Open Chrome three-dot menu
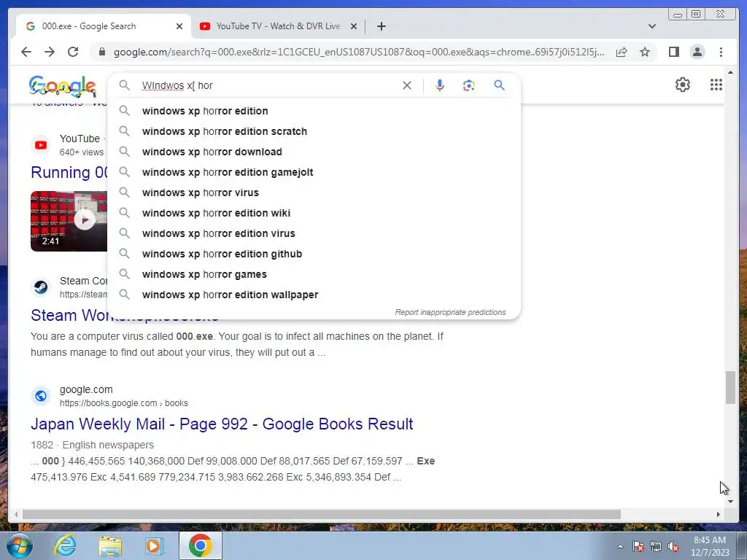The height and width of the screenshot is (560, 747). coord(721,52)
